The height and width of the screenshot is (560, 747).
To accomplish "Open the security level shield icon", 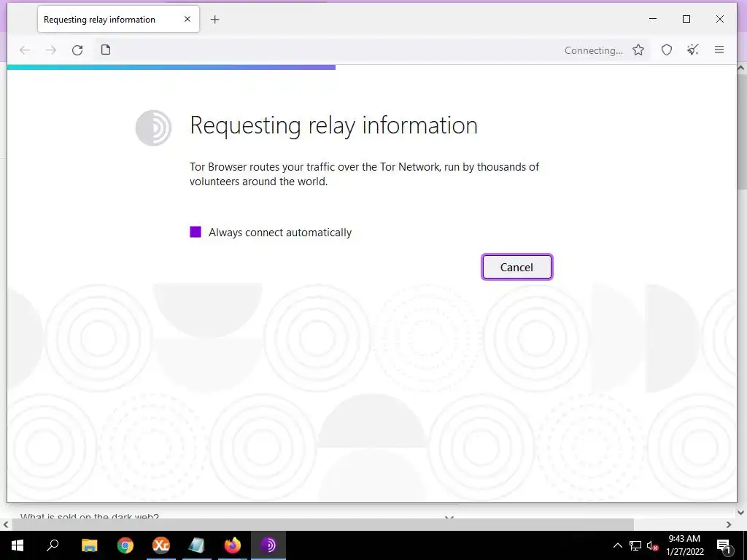I will coord(667,50).
